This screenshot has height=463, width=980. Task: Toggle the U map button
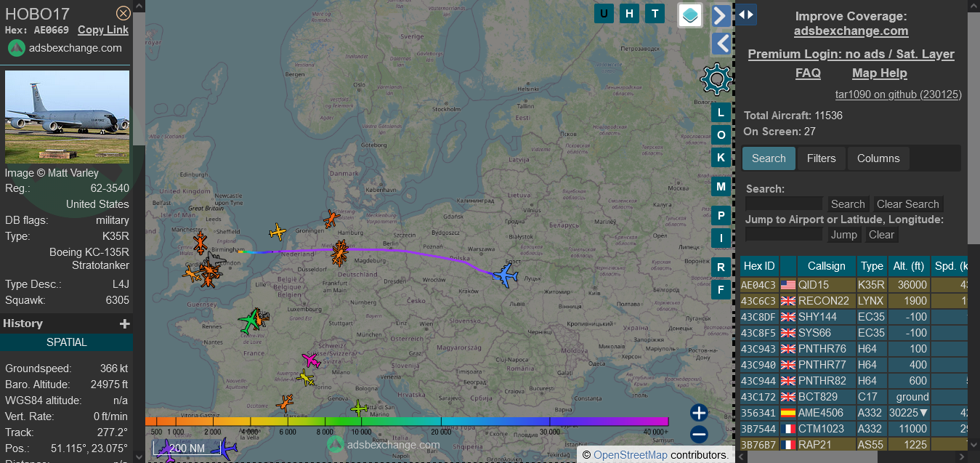604,13
